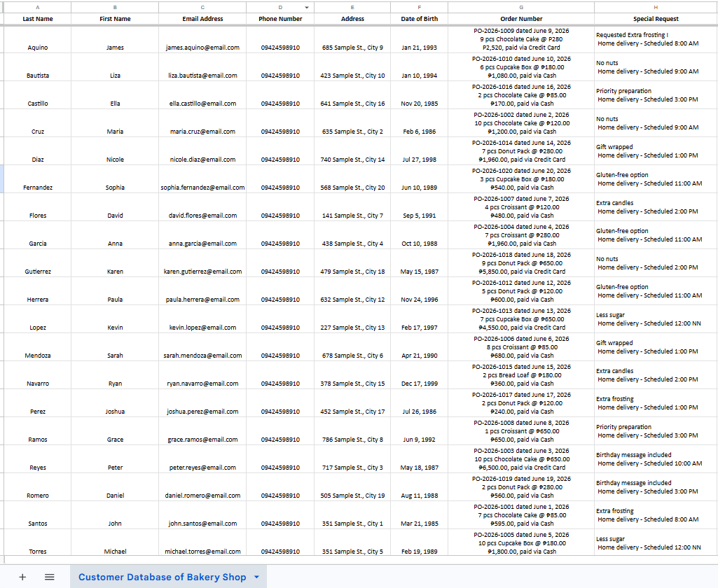Click the Phone Number header cell
The width and height of the screenshot is (718, 588).
(x=280, y=19)
